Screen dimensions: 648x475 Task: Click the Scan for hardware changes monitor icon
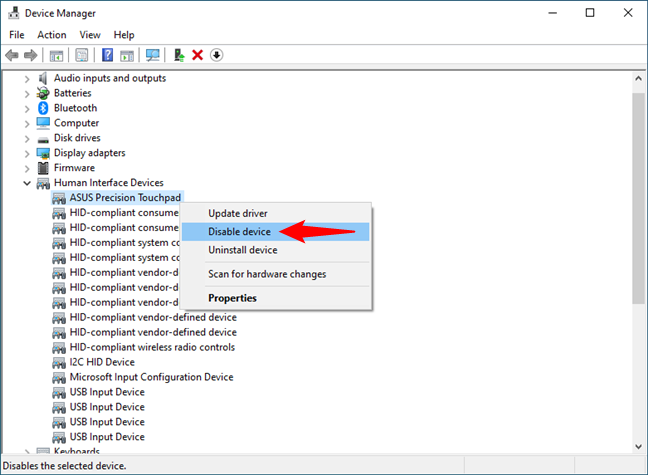click(152, 55)
